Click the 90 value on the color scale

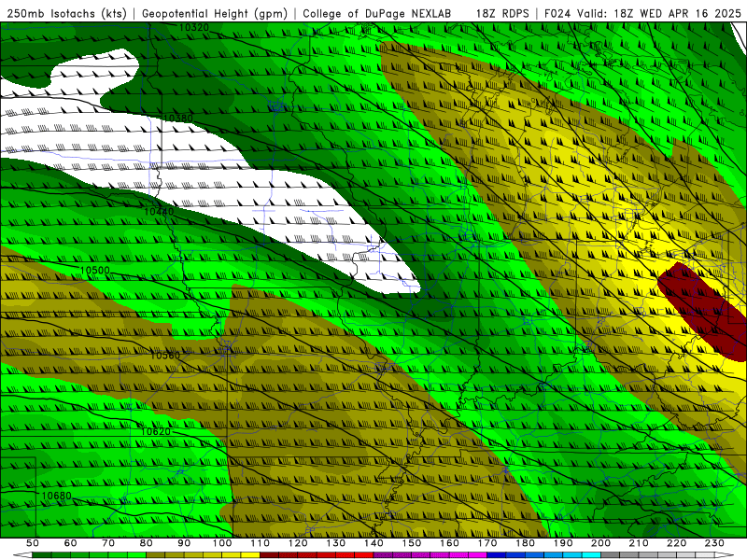point(184,543)
